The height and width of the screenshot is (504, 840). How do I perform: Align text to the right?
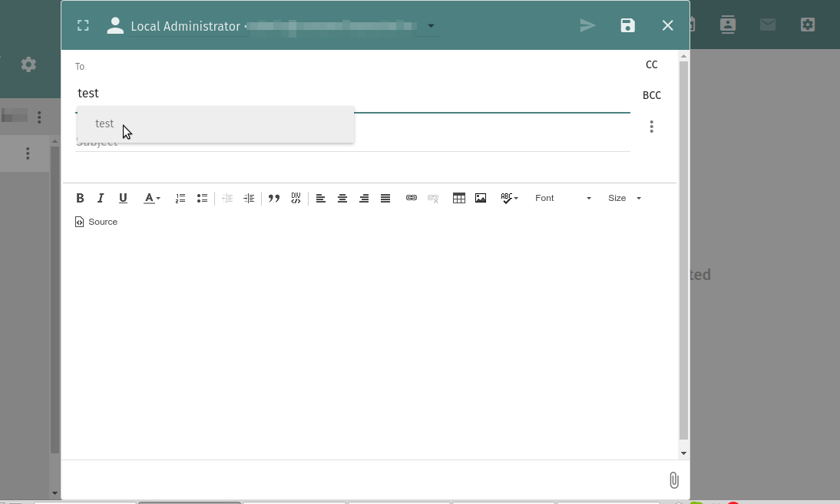point(364,199)
